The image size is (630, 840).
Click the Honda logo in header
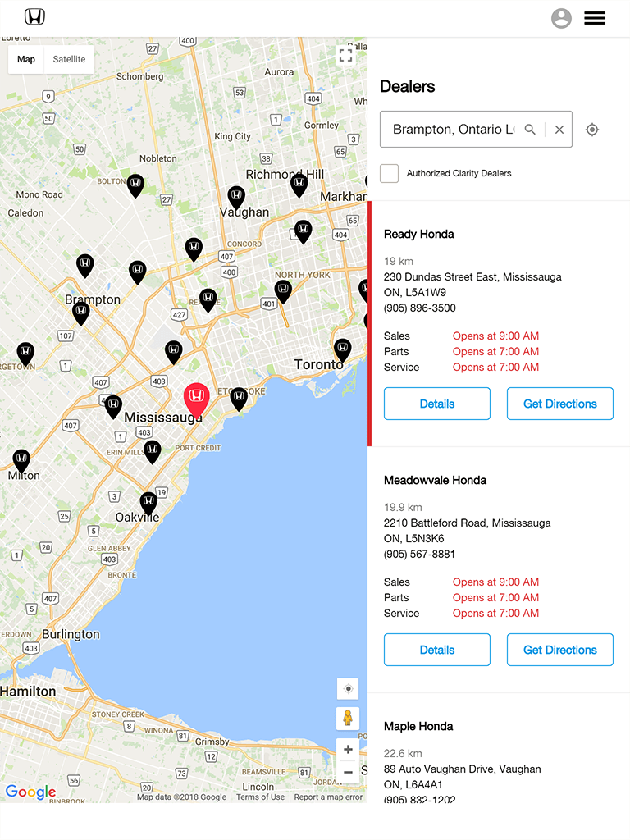[34, 17]
